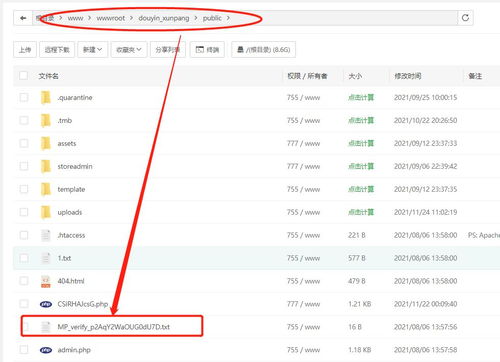Open the 终端 terminal button

click(x=207, y=50)
